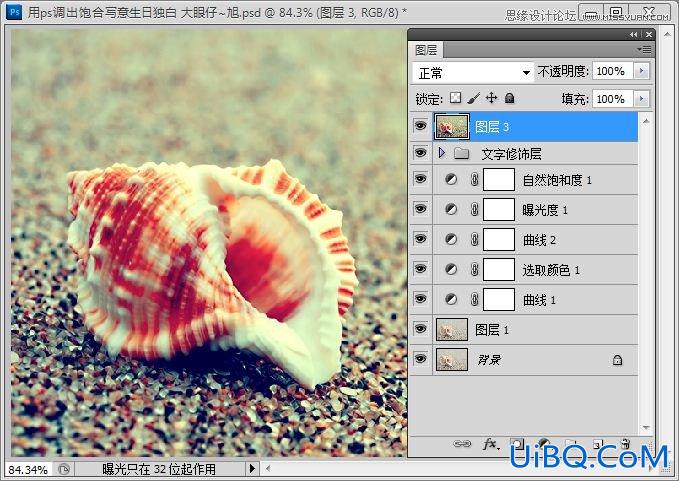
Task: Click layers list scroll up arrow
Action: click(646, 122)
